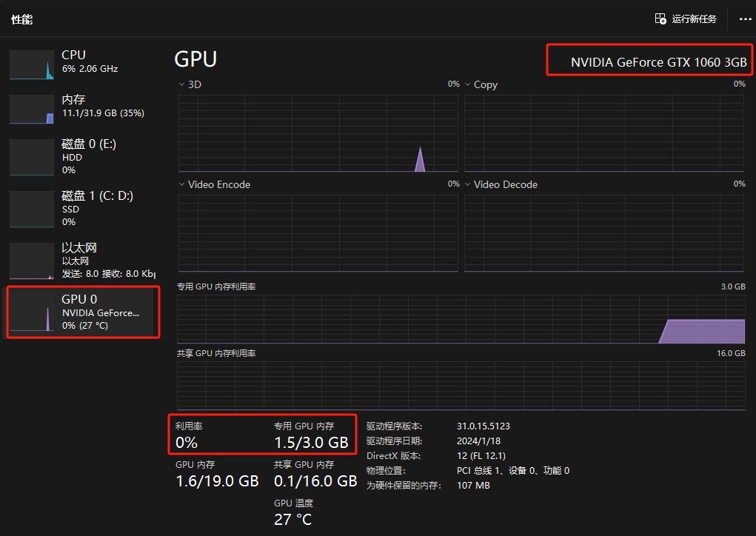Open the Video Encode graph dropdown

tap(181, 184)
